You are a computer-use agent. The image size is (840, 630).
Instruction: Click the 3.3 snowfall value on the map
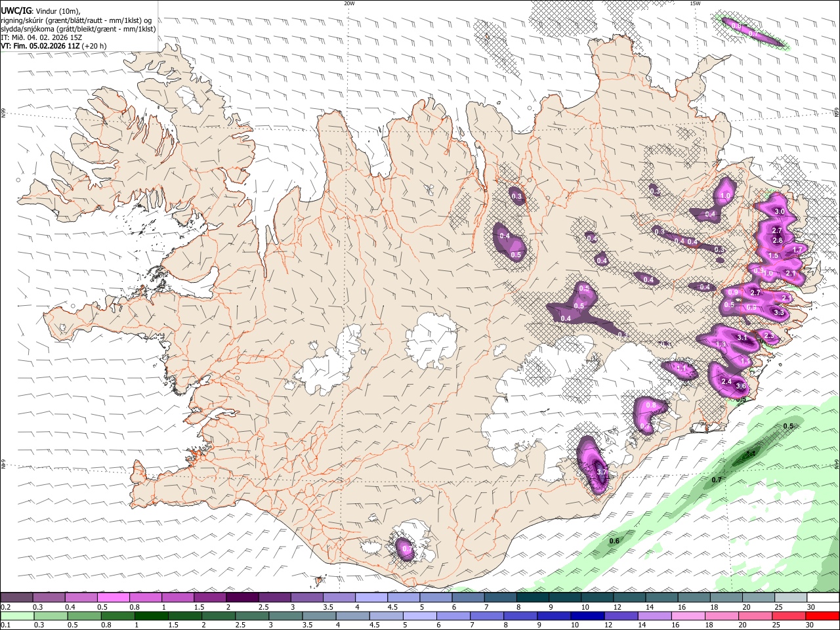coord(779,313)
